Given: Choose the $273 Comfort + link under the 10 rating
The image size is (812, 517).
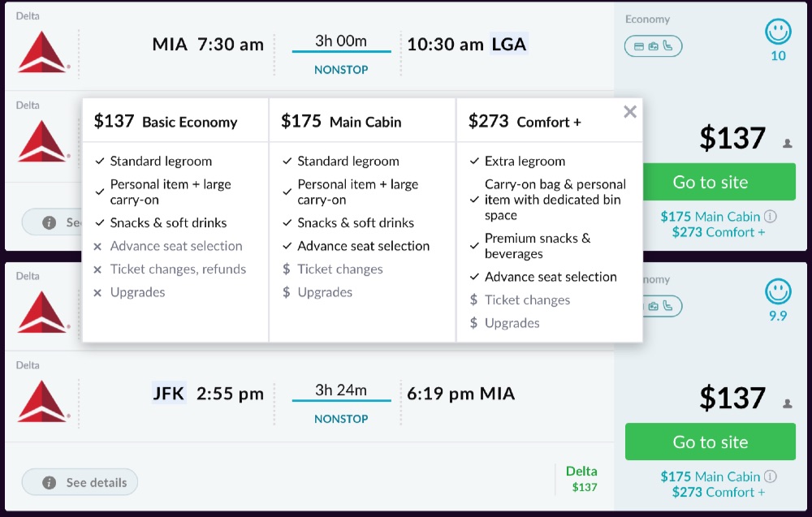Looking at the screenshot, I should (x=718, y=232).
